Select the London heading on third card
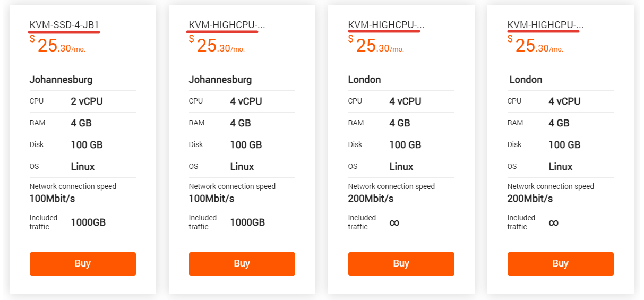 (364, 80)
